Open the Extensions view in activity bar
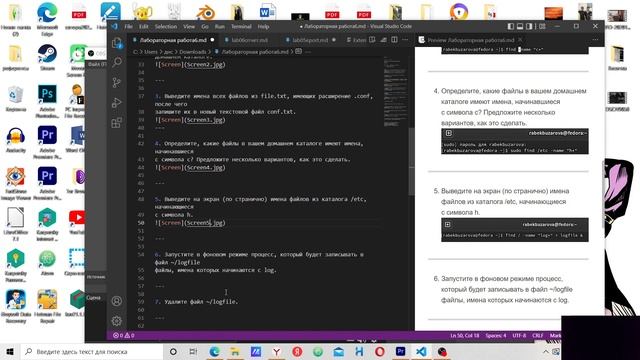Screen dimensions: 640x360 (x=117, y=122)
